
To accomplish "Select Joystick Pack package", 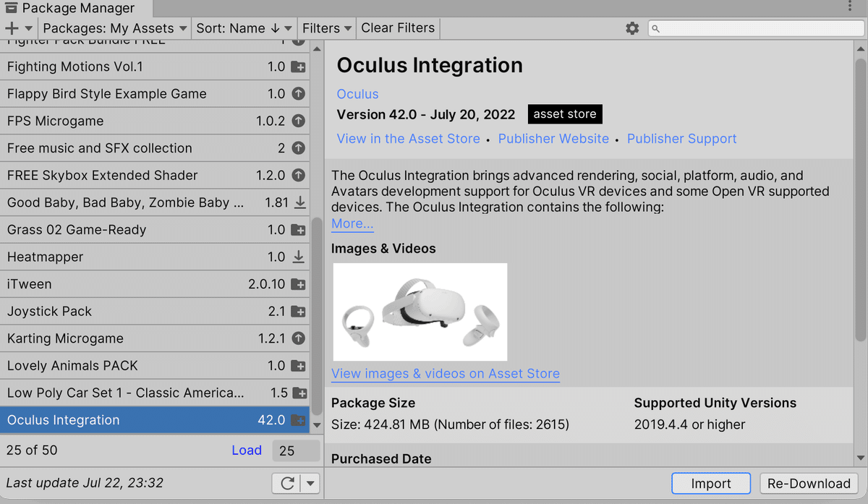I will pos(155,312).
